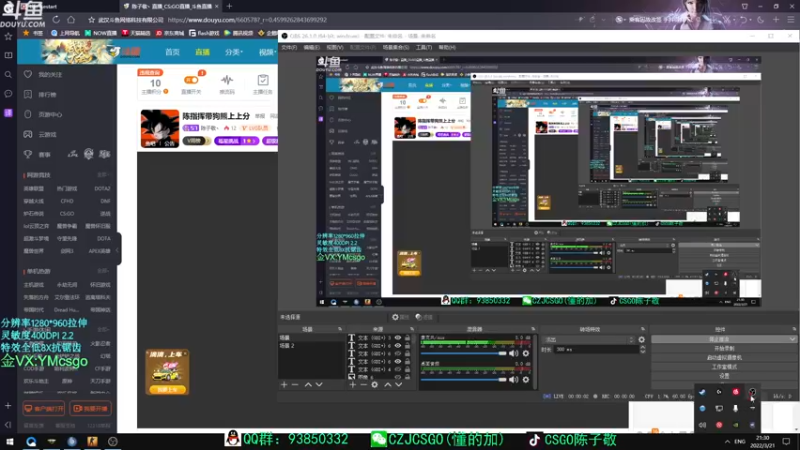The image size is (800, 450).
Task: Adjust 桌面音频 volume slider
Action: (x=463, y=380)
